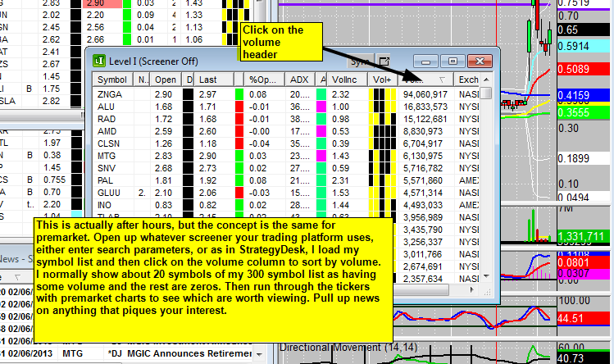Click the red 44.51 indicator label
Image resolution: width=614 pixels, height=364 pixels.
(583, 318)
